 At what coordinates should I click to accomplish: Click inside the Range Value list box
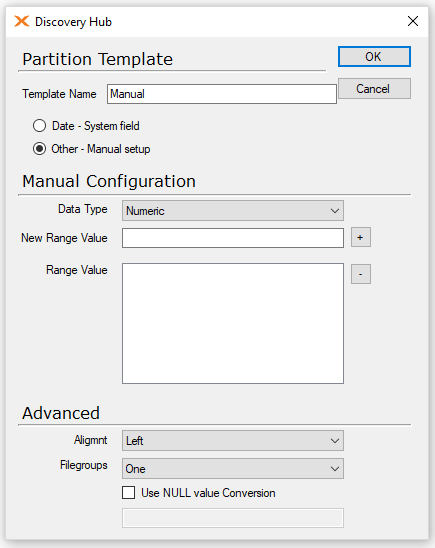pos(233,323)
